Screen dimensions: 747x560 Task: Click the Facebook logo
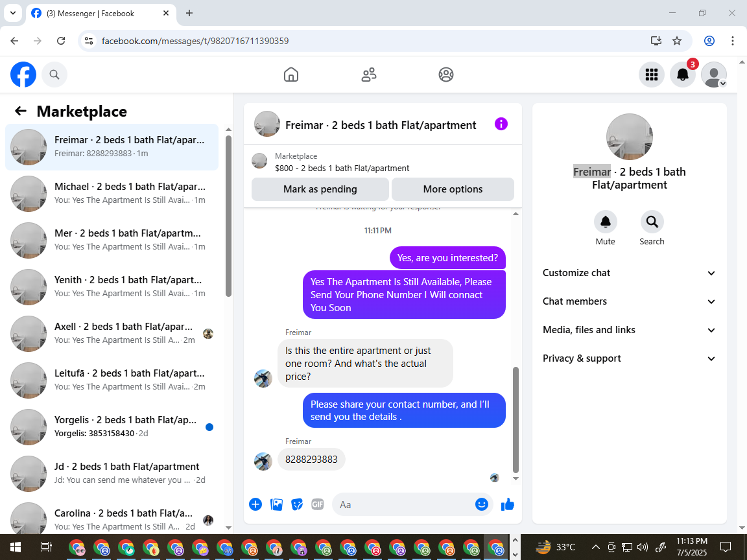(x=23, y=75)
